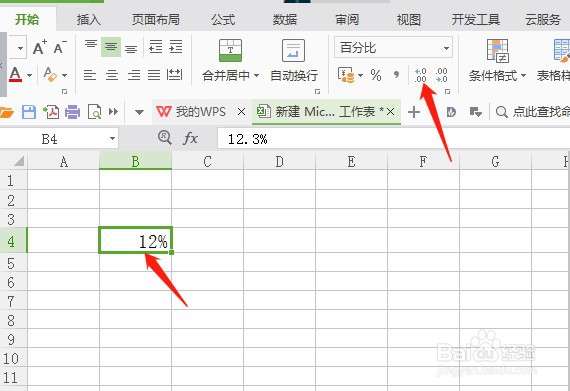
Task: Open the 开发工具 tab
Action: point(476,20)
